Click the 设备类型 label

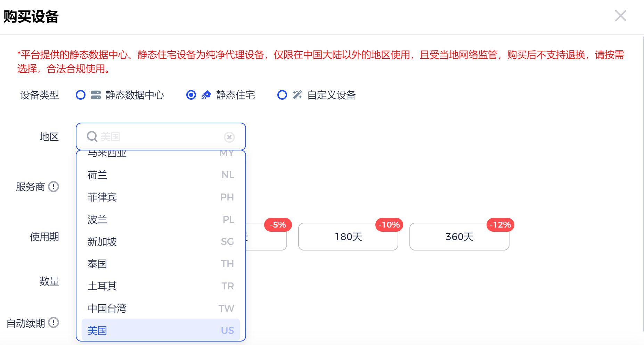point(40,95)
